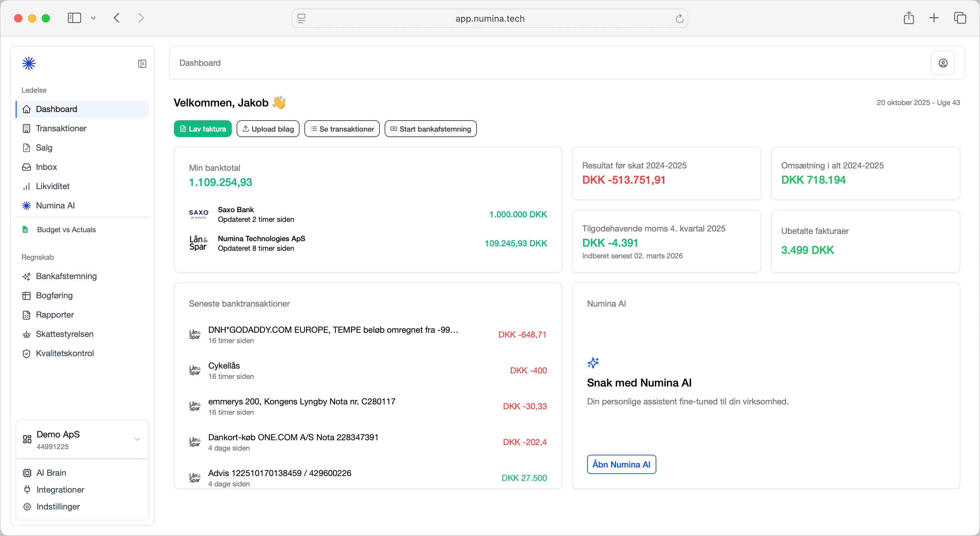Click the user account icon top right

coord(943,63)
